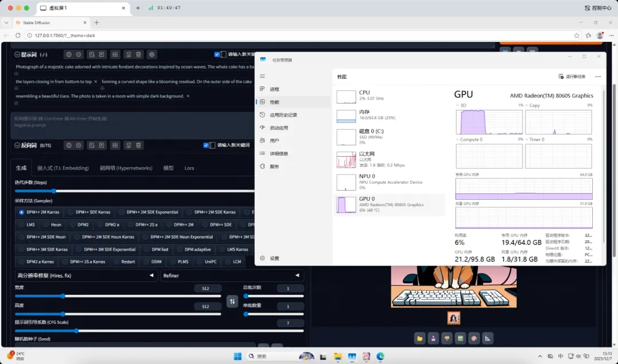
Task: Open 设置 in Task Manager
Action: click(x=274, y=258)
